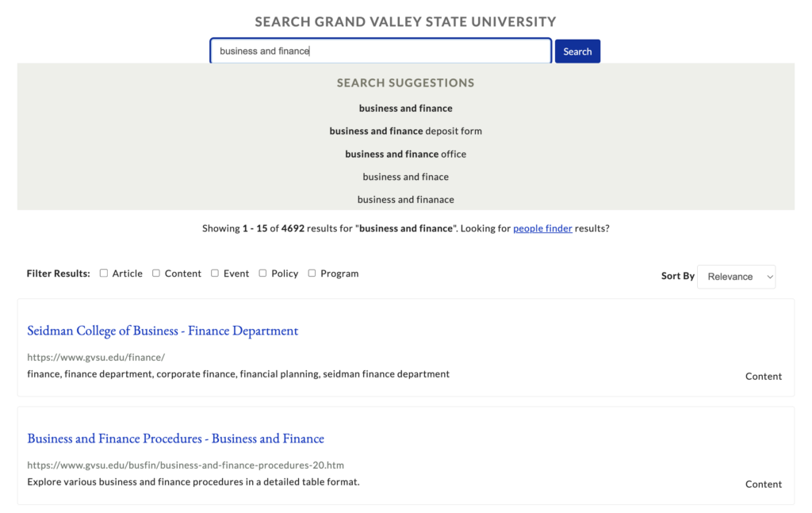The height and width of the screenshot is (513, 812).
Task: Click the business-and-finance-procedures-20.htm URL text
Action: point(186,465)
